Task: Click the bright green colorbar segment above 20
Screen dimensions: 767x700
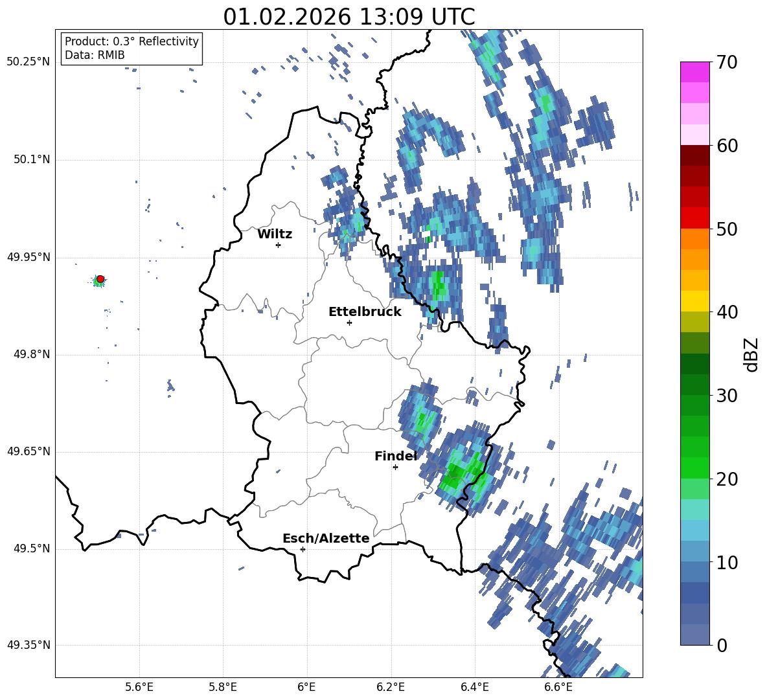Action: pos(694,468)
